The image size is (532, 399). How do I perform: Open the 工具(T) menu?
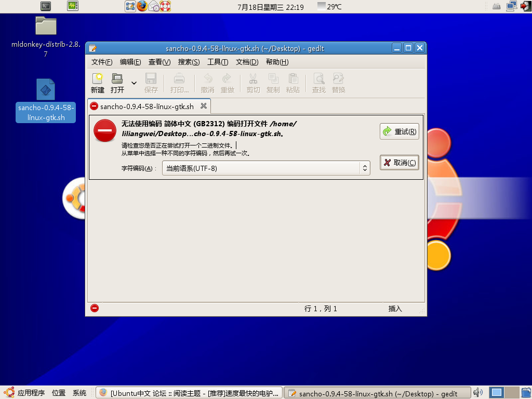(218, 62)
